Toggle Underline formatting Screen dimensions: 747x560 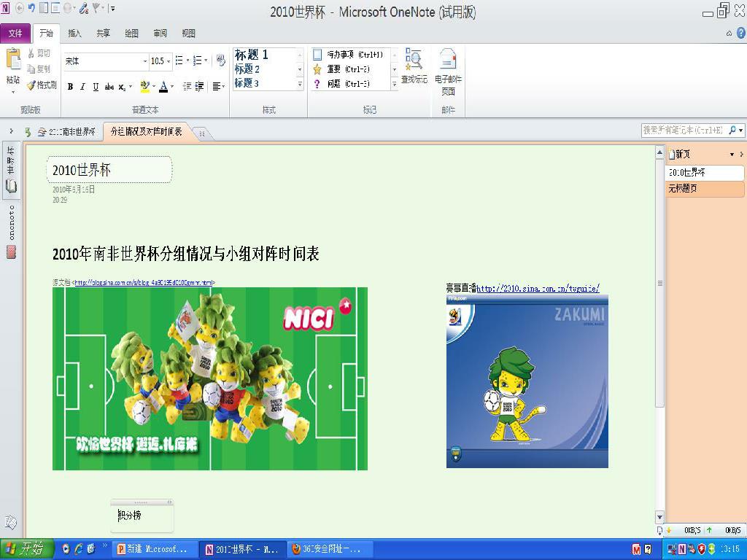pos(96,87)
